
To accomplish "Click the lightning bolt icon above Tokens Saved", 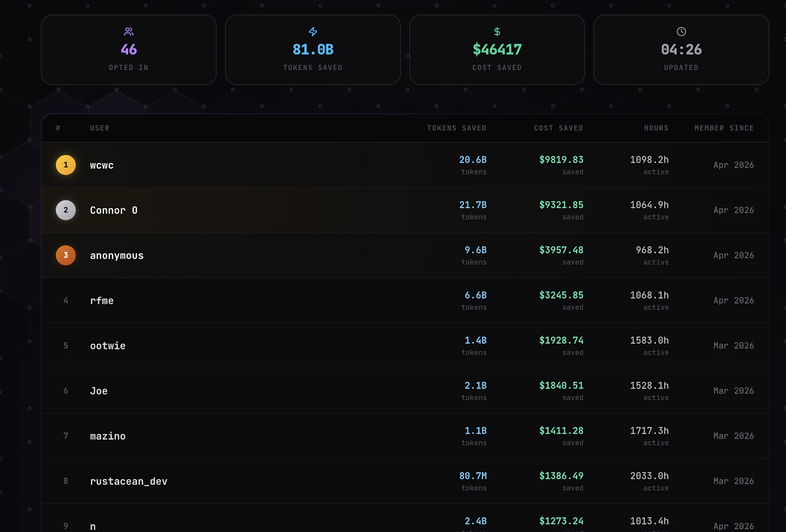I will 313,31.
